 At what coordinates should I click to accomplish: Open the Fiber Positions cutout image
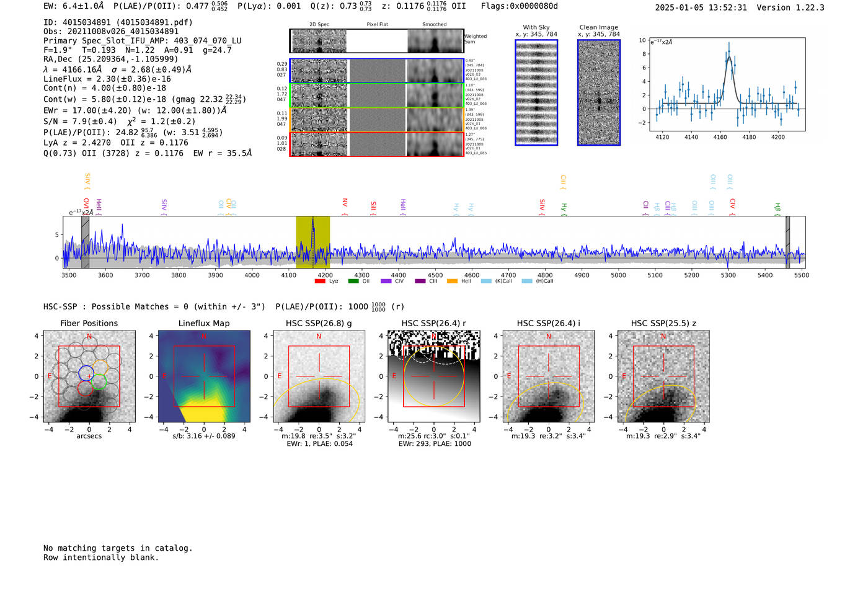(89, 376)
